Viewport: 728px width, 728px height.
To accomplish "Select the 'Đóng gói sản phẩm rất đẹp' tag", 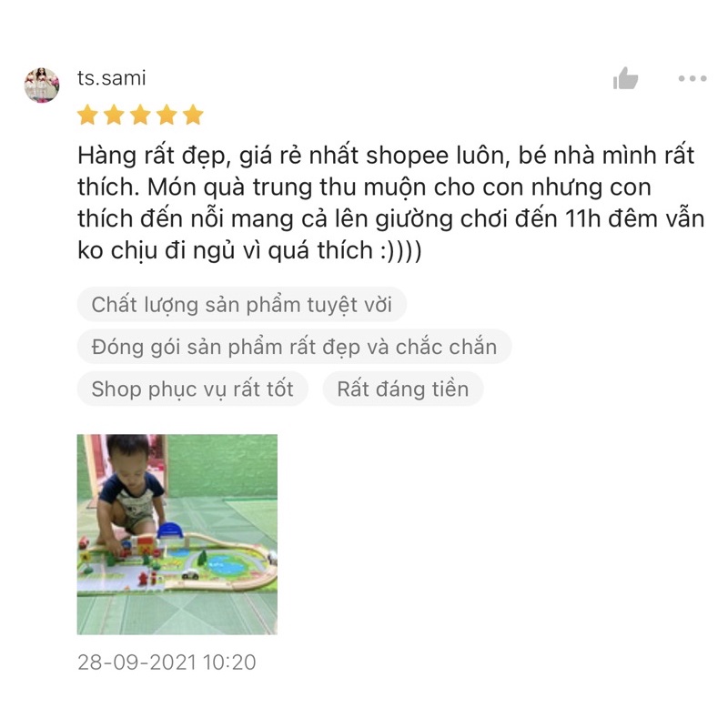I will click(294, 347).
